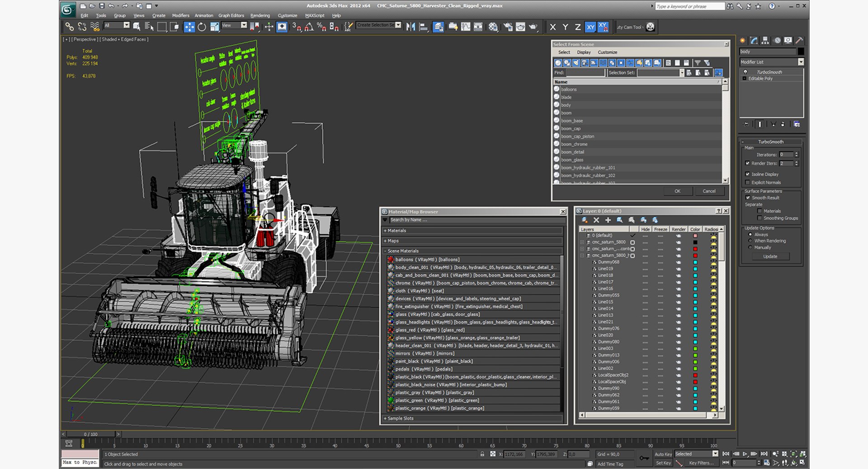Screen dimensions: 868x469
Task: Open the Utilities hammer panel tab
Action: [x=799, y=40]
